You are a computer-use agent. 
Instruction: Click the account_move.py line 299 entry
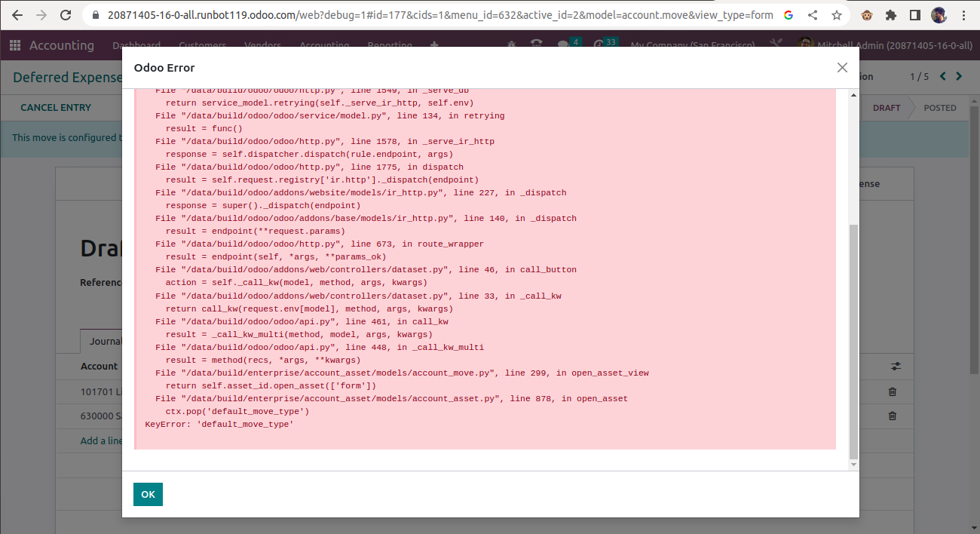coord(402,373)
